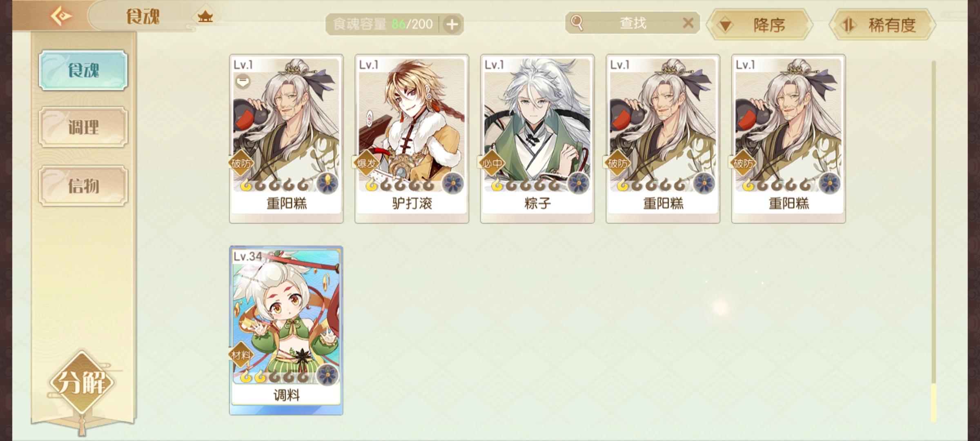
Task: Click the 分解 button
Action: tap(82, 382)
